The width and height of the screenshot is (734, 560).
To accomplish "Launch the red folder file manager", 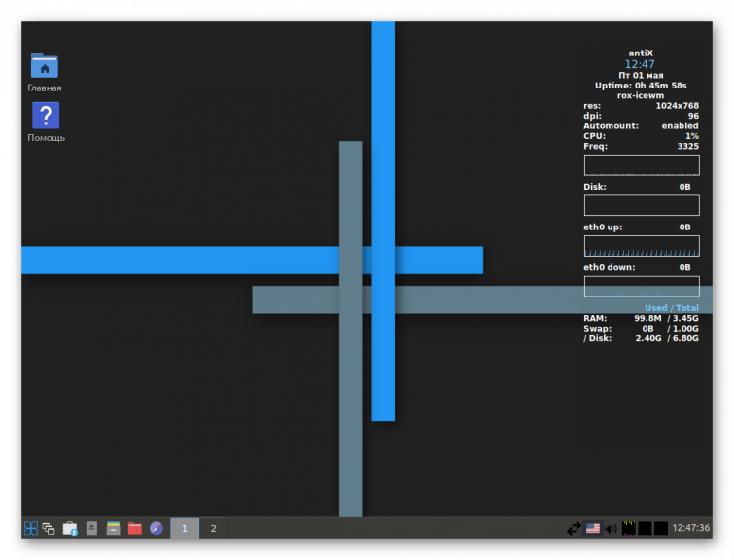I will click(x=135, y=528).
